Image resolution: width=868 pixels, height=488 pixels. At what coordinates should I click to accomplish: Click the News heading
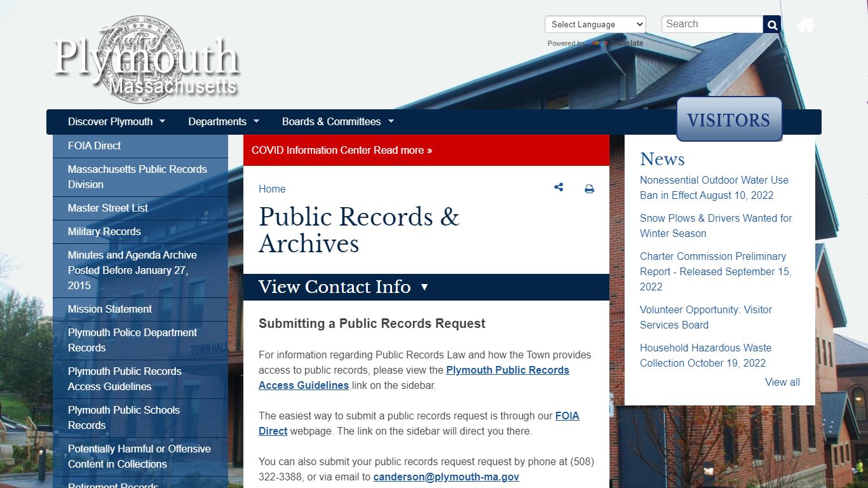tap(662, 159)
